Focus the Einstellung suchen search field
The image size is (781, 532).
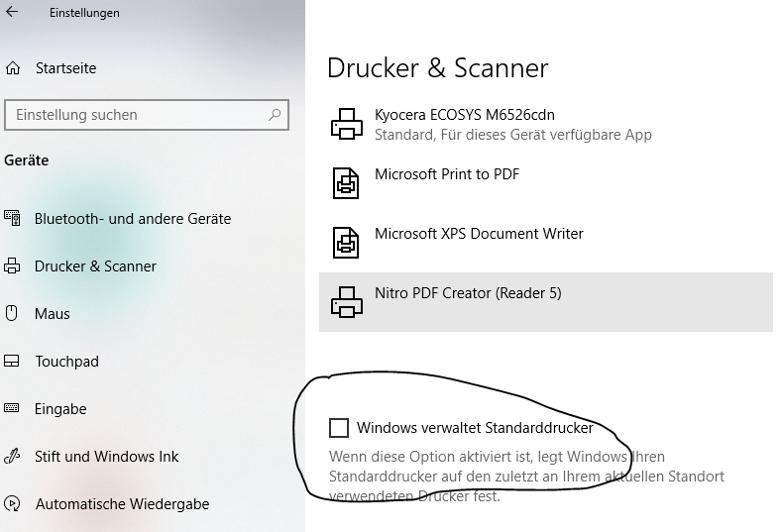(147, 115)
